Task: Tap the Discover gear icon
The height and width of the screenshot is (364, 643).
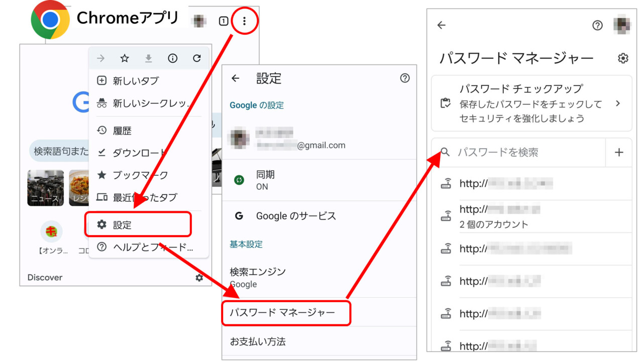Action: pos(199,278)
